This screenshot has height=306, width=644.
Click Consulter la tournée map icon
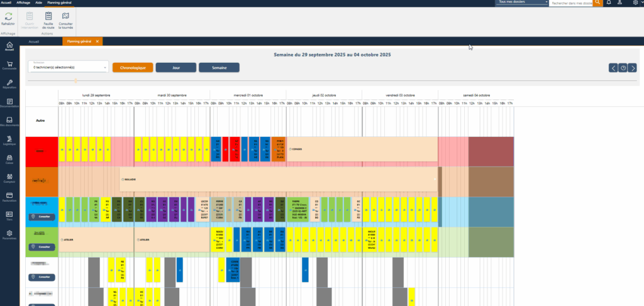coord(65,16)
